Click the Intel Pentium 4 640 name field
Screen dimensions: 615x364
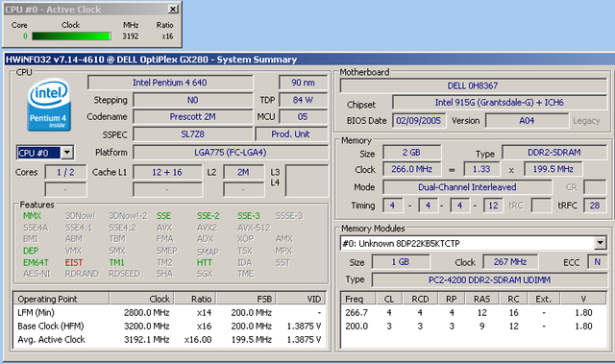pos(170,83)
